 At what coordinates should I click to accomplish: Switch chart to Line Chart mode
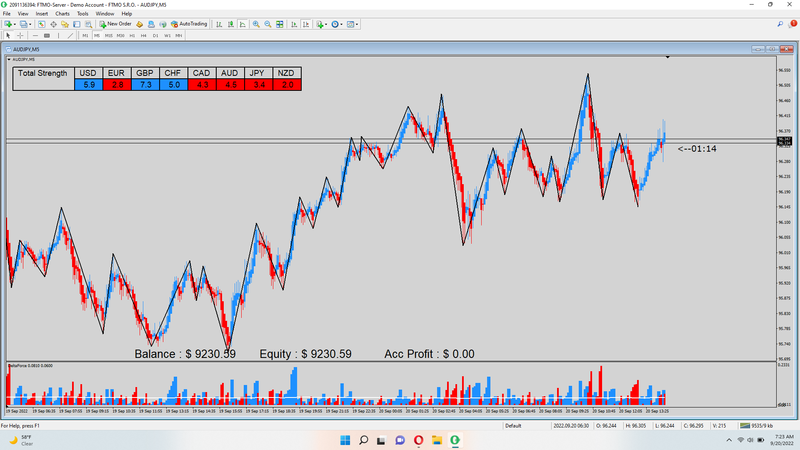(242, 24)
